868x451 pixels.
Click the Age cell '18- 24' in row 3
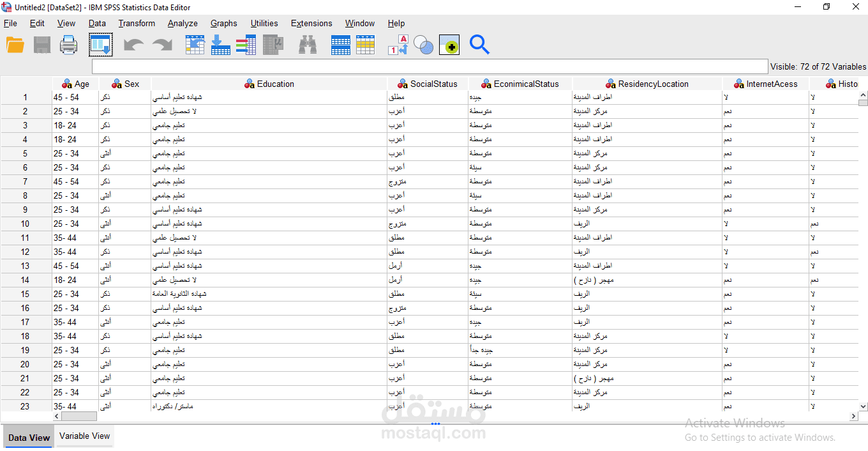75,125
